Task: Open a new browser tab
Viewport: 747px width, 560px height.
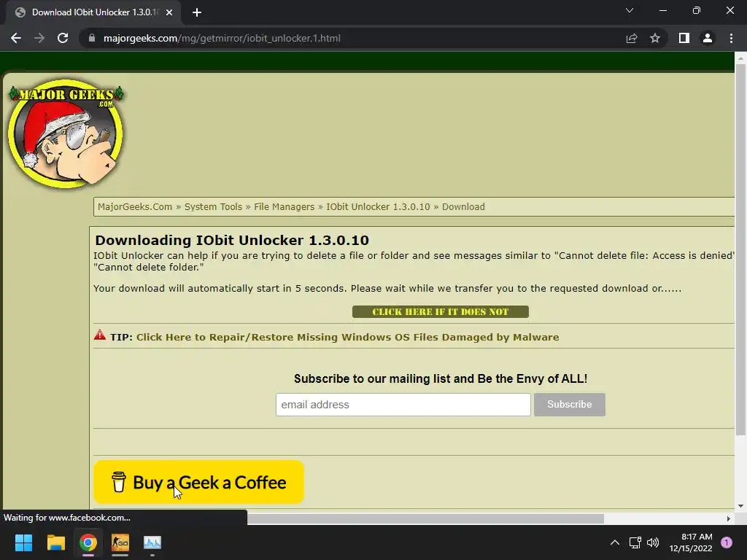Action: [x=197, y=12]
